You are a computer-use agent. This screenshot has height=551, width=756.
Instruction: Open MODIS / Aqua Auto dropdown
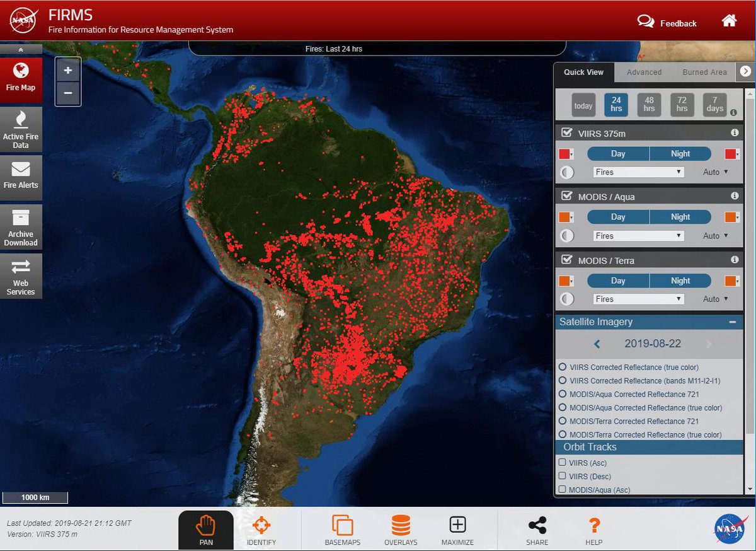tap(716, 236)
